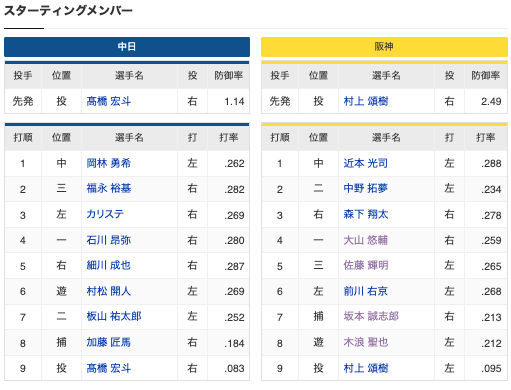Click position 遊 in 村松 開人 row
This screenshot has height=390, width=511.
pyautogui.click(x=61, y=291)
